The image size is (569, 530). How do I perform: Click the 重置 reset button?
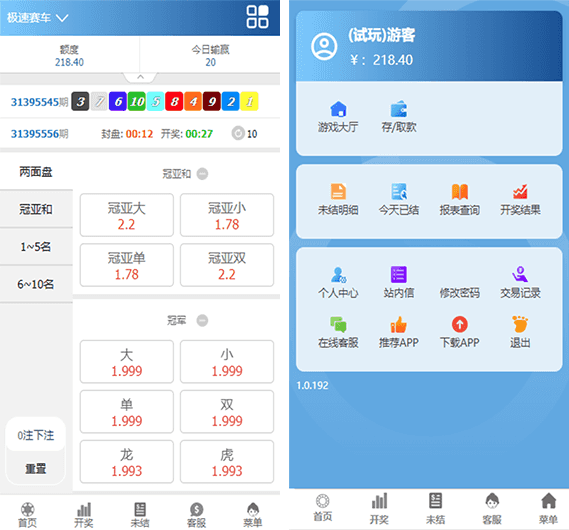(36, 468)
